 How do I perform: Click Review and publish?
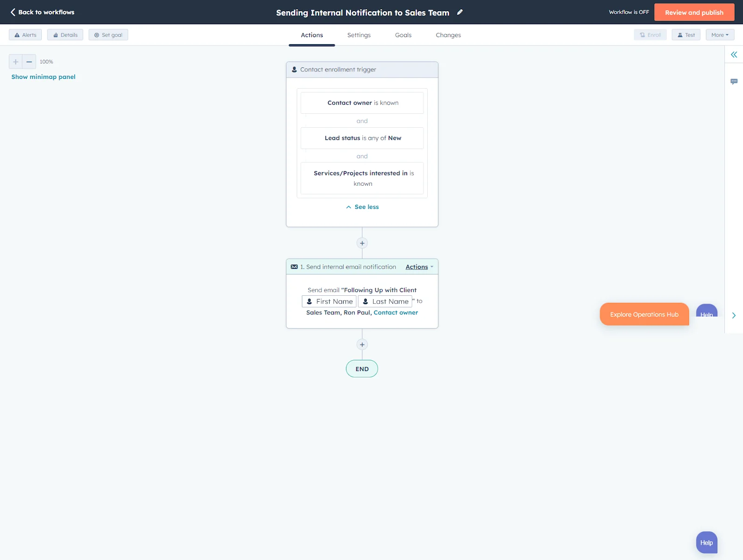694,12
